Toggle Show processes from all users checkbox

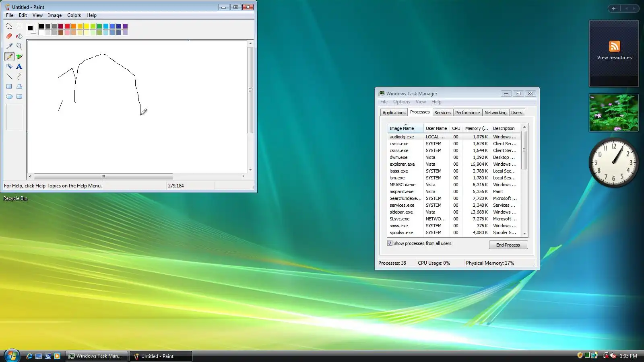pyautogui.click(x=390, y=243)
